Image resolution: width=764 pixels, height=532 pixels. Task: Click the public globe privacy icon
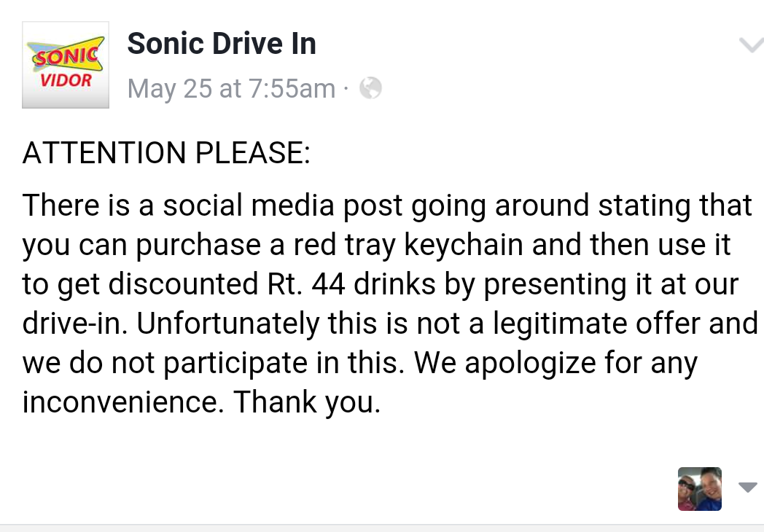pos(370,88)
